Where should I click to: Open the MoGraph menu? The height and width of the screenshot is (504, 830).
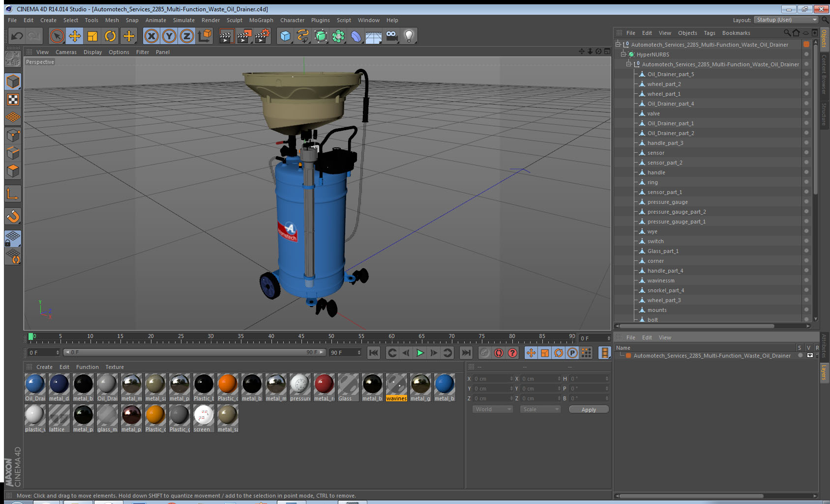click(261, 20)
